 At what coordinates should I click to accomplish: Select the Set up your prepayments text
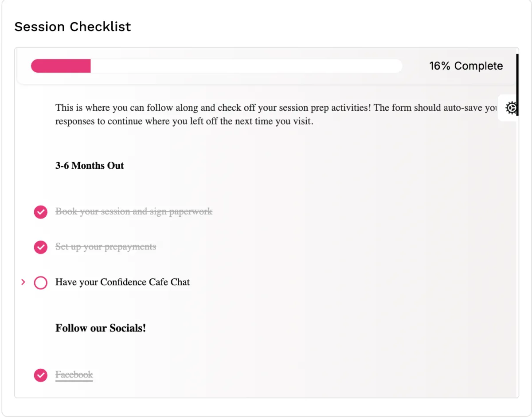point(106,246)
